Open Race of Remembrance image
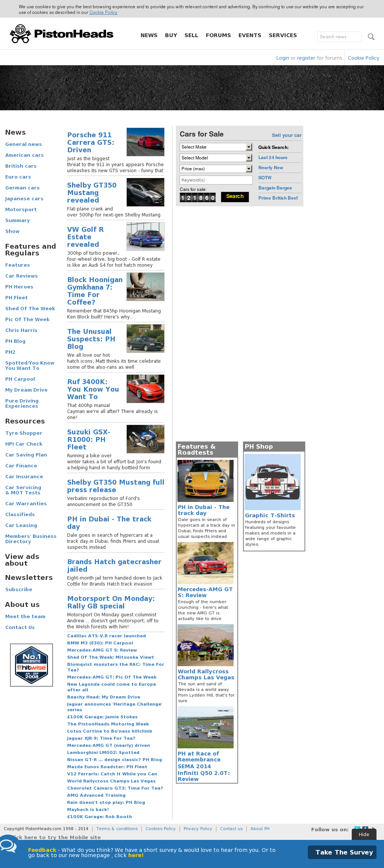This screenshot has width=384, height=868. [x=205, y=727]
